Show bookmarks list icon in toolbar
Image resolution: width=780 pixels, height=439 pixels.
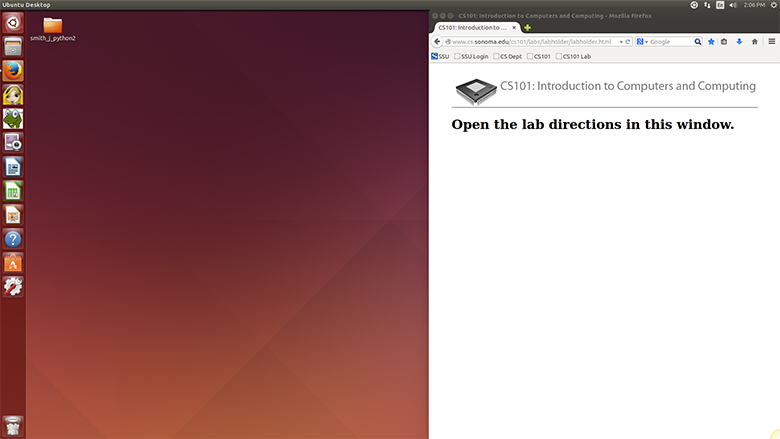click(x=725, y=42)
